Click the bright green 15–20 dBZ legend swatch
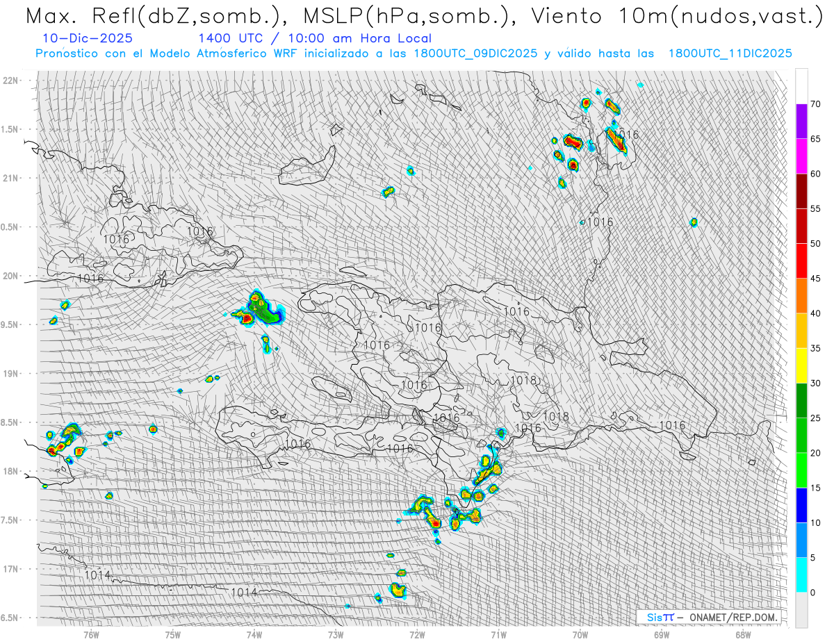The image size is (834, 644). click(801, 470)
